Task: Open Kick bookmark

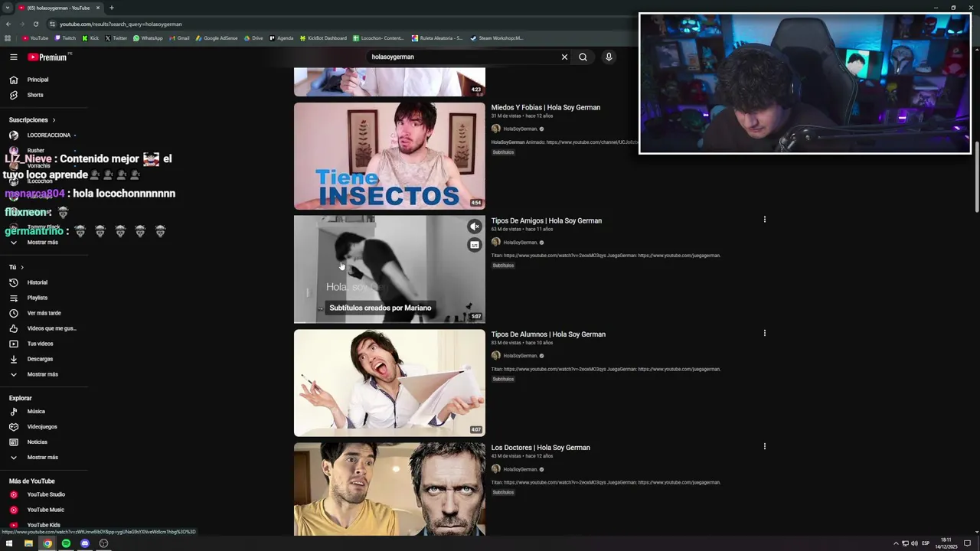Action: (x=90, y=38)
